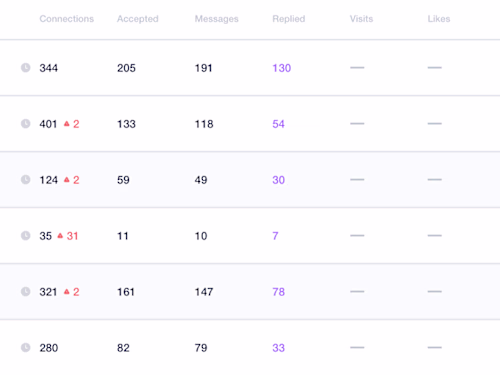This screenshot has height=375, width=500.
Task: Select the 401 connections value
Action: [48, 124]
